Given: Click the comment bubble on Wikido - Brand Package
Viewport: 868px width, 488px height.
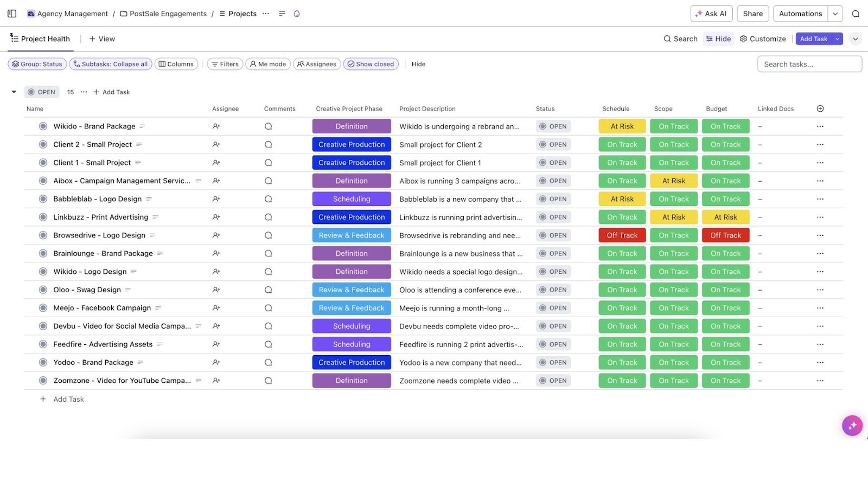Looking at the screenshot, I should tap(268, 126).
